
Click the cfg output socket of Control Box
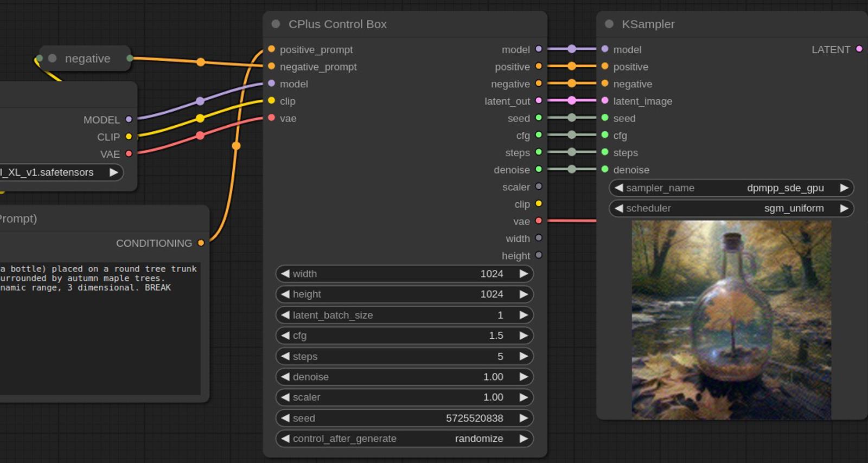[539, 135]
